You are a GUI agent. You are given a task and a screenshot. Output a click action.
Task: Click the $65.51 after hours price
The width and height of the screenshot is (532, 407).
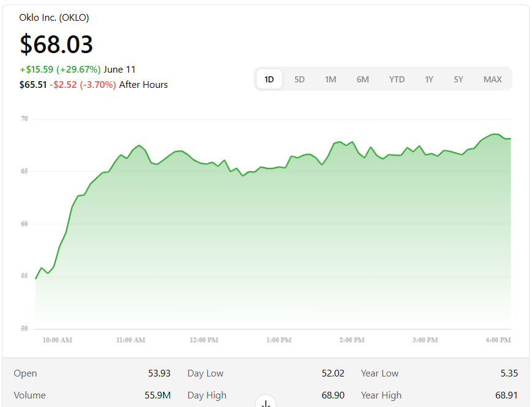[33, 85]
